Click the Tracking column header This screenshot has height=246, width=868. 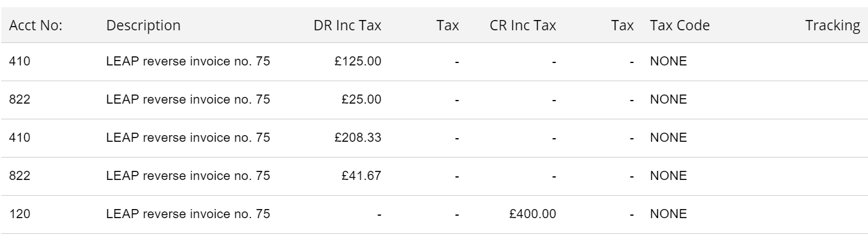tap(832, 25)
